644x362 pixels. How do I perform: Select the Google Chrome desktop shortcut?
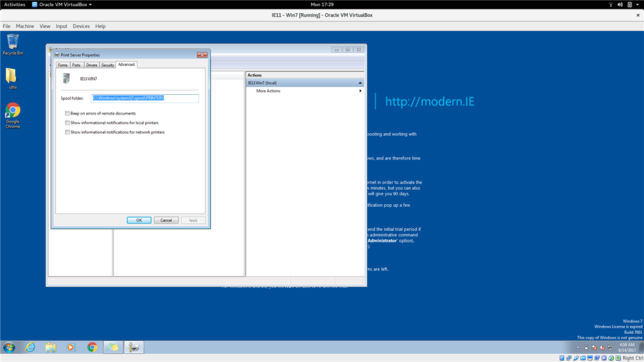pyautogui.click(x=13, y=116)
